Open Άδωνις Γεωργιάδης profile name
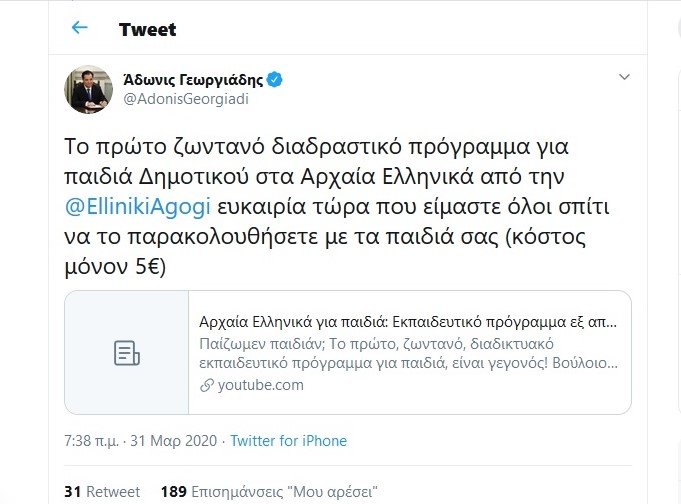The height and width of the screenshot is (504, 681). [x=192, y=79]
